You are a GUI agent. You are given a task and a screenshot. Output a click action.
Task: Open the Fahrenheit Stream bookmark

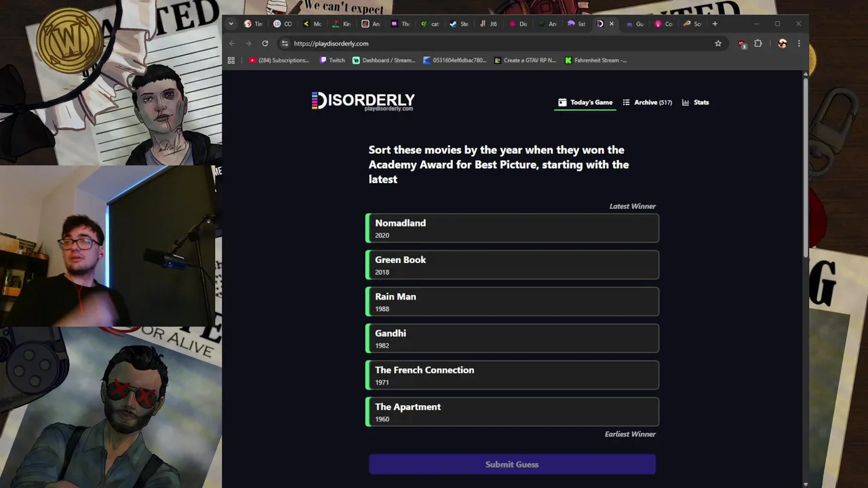click(596, 60)
